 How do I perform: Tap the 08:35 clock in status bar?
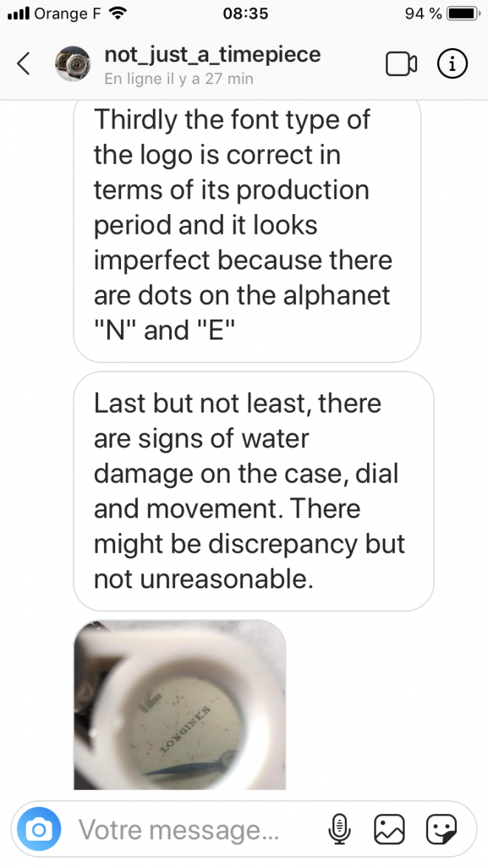point(245,13)
